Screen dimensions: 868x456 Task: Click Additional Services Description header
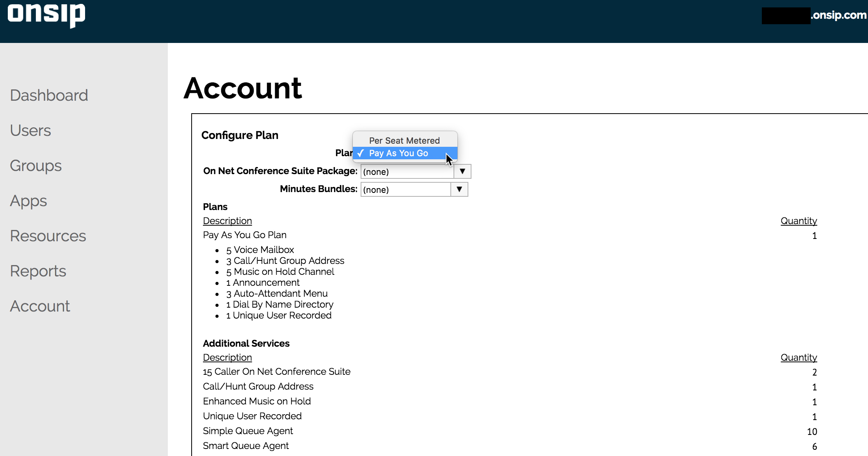coord(228,357)
